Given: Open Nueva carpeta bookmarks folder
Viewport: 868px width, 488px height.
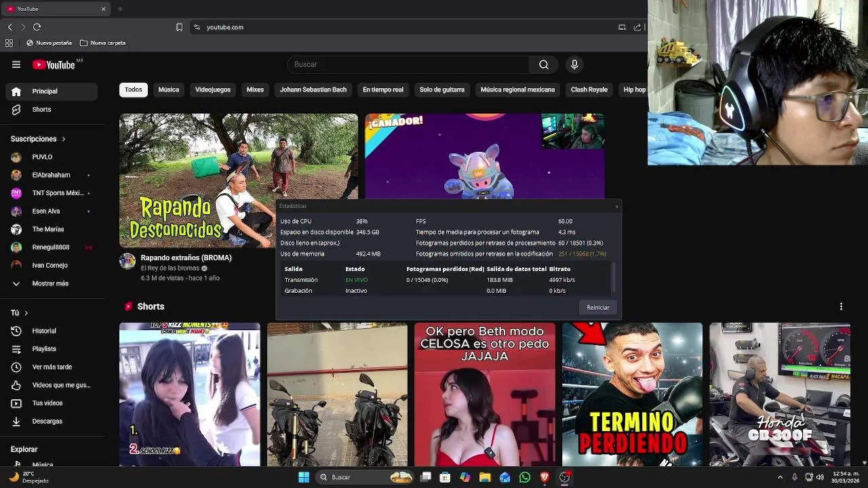Looking at the screenshot, I should pos(103,43).
